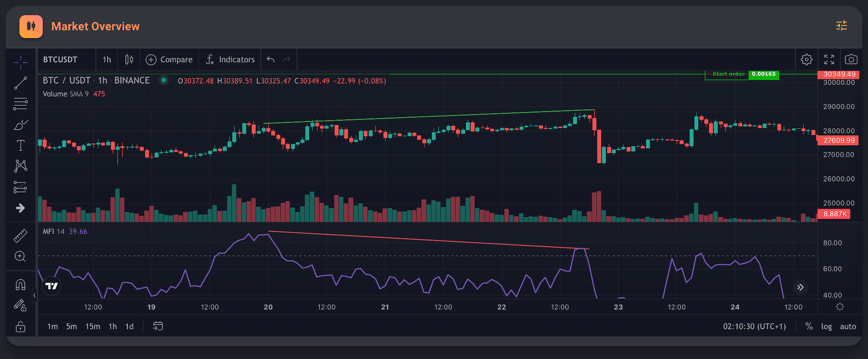Screen dimensions: 868x359
Task: Select the trend line drawing tool
Action: pos(20,83)
